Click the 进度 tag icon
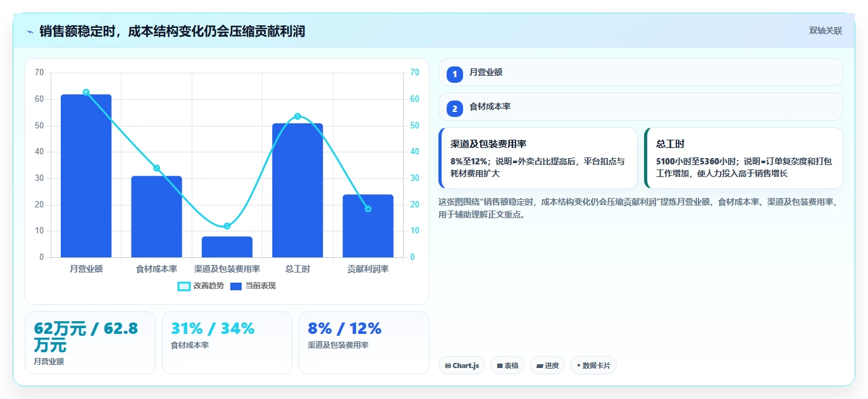 540,365
